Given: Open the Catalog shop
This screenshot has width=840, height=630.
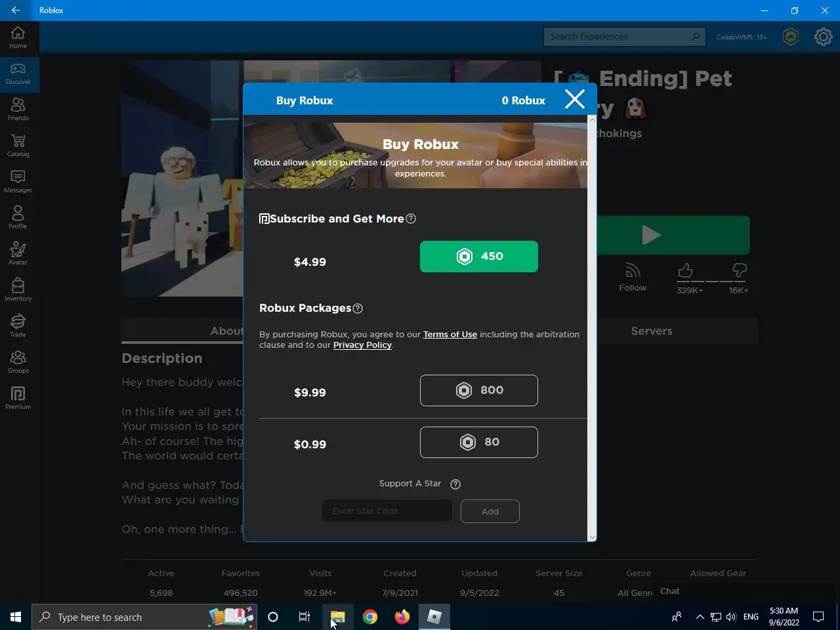Looking at the screenshot, I should point(18,146).
